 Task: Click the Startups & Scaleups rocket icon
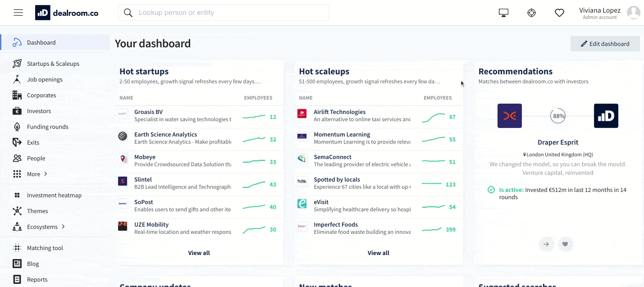click(17, 64)
